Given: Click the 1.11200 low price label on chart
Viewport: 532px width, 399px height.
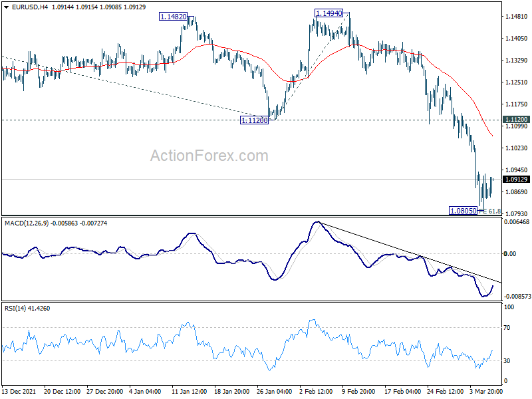Looking at the screenshot, I should coord(254,120).
